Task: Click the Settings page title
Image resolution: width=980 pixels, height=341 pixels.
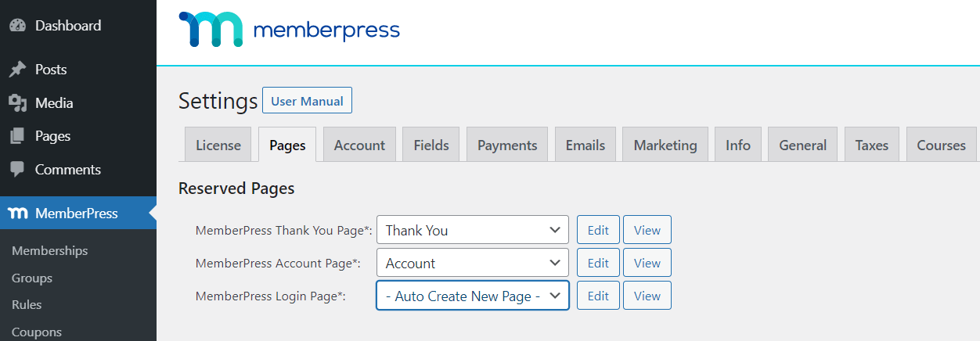Action: pos(218,101)
